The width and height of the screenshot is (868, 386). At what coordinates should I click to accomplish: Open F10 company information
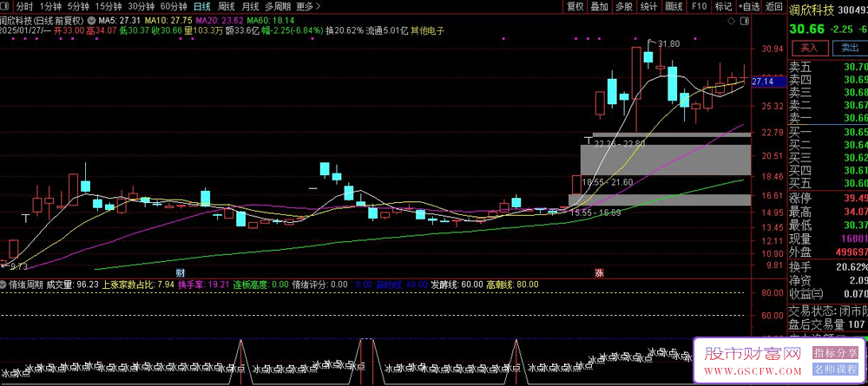click(699, 7)
